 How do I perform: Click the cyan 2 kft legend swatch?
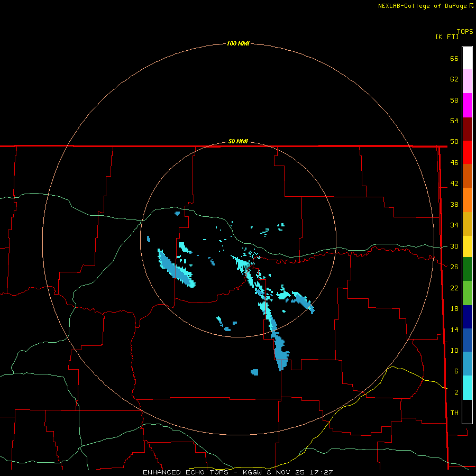click(x=467, y=388)
